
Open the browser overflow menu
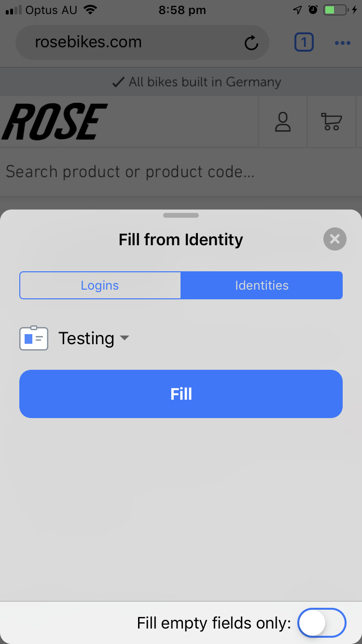click(343, 42)
